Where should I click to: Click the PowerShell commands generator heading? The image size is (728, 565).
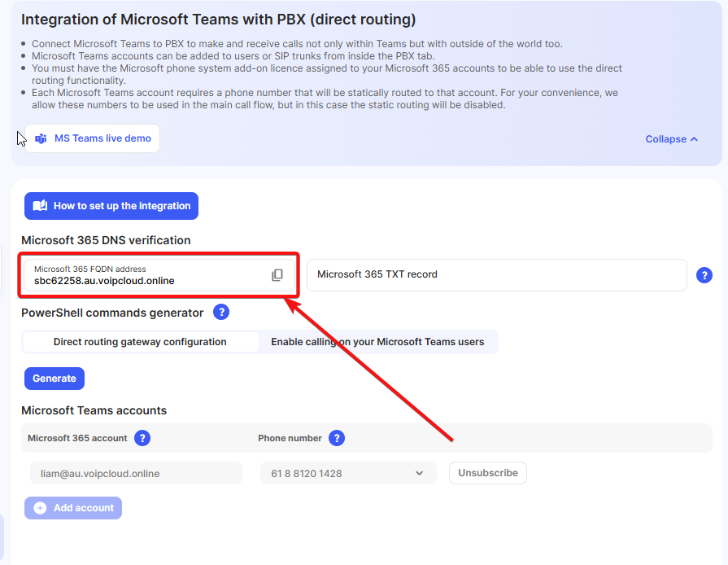click(x=112, y=313)
